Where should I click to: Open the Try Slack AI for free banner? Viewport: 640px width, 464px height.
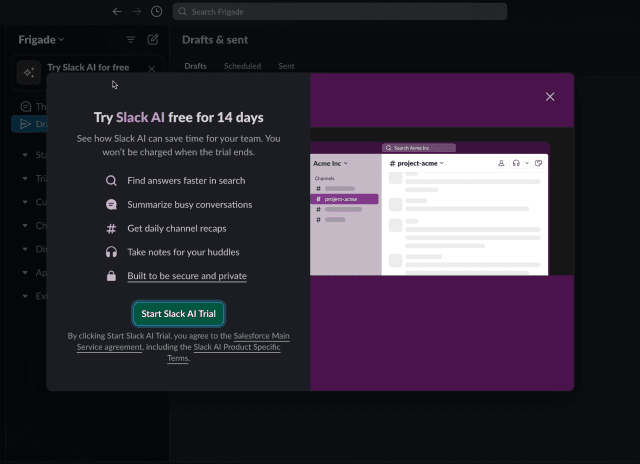pos(88,67)
